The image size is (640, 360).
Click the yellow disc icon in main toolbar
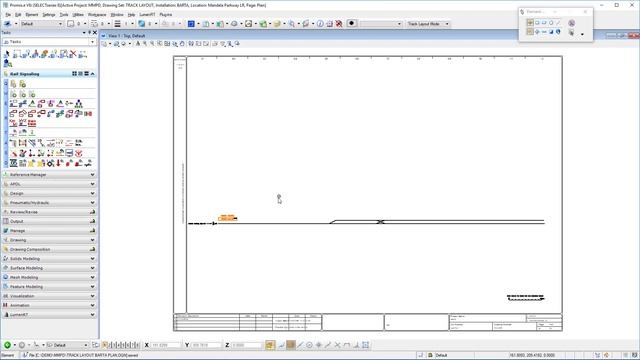[277, 24]
